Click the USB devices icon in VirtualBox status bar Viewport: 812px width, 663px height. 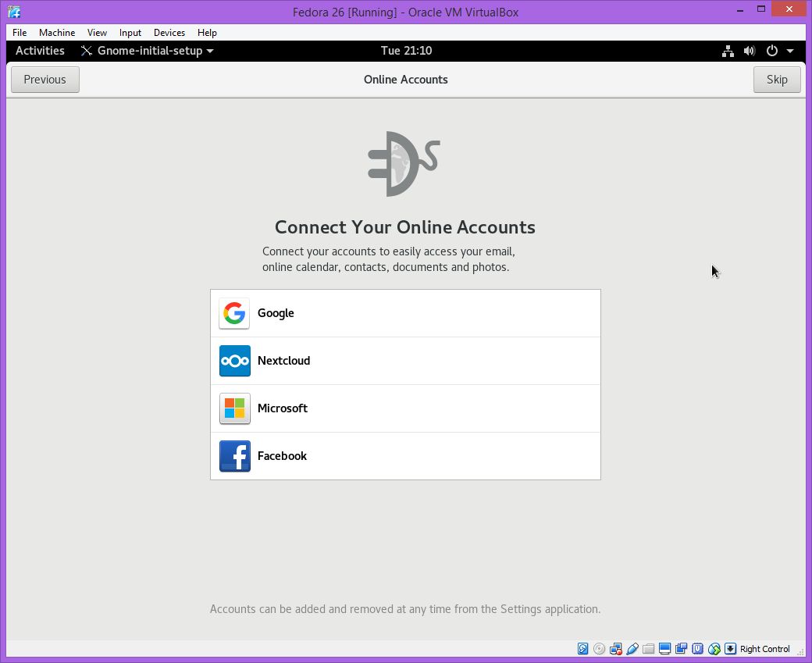coord(632,648)
